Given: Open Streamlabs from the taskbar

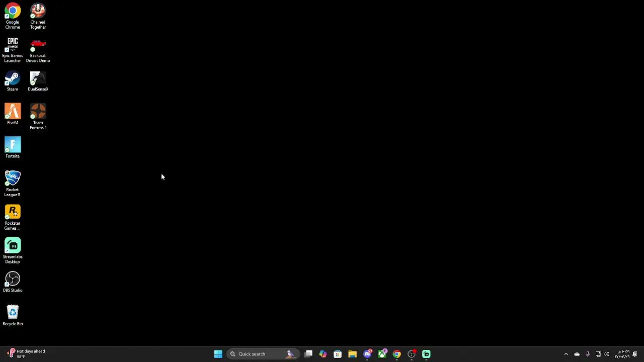Looking at the screenshot, I should [426, 354].
